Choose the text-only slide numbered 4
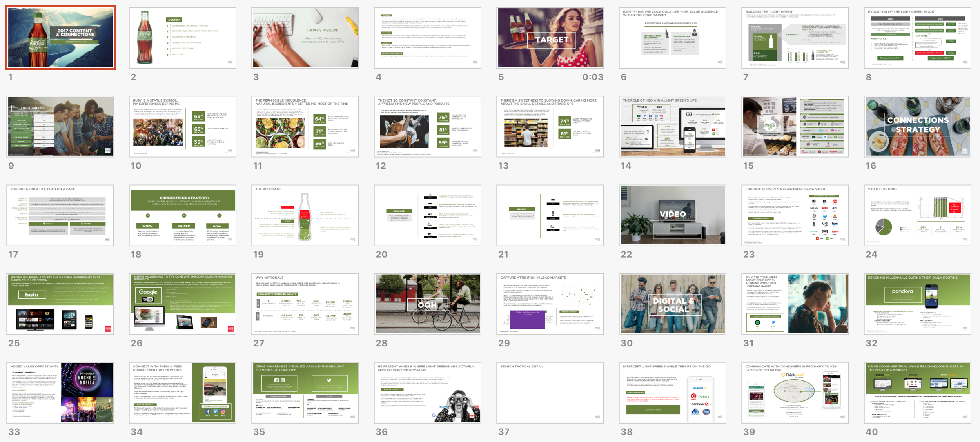This screenshot has height=442, width=980. pyautogui.click(x=428, y=38)
